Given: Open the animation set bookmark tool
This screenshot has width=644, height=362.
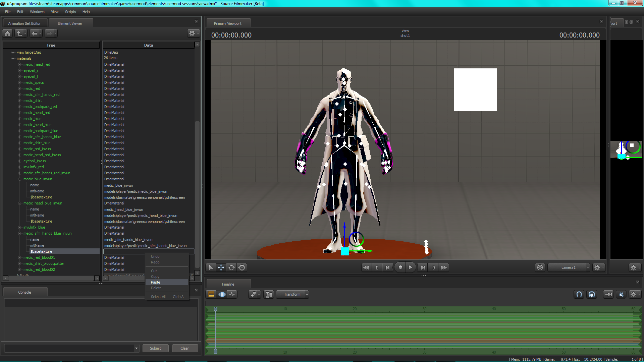Looking at the screenshot, I should [x=254, y=294].
